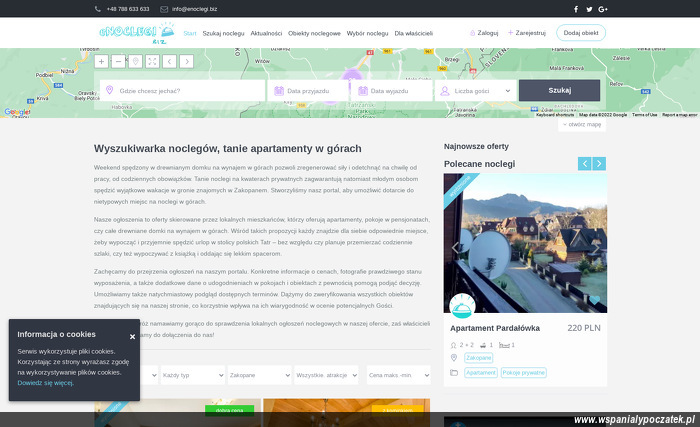The image size is (700, 427).
Task: Click the Najnowsze oferty heading
Action: tap(476, 147)
